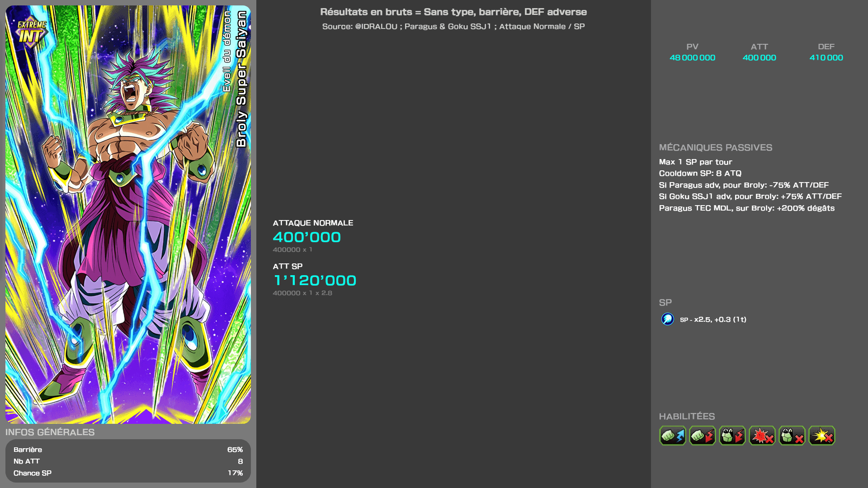Click the '400000 x 1' formula

click(x=292, y=249)
